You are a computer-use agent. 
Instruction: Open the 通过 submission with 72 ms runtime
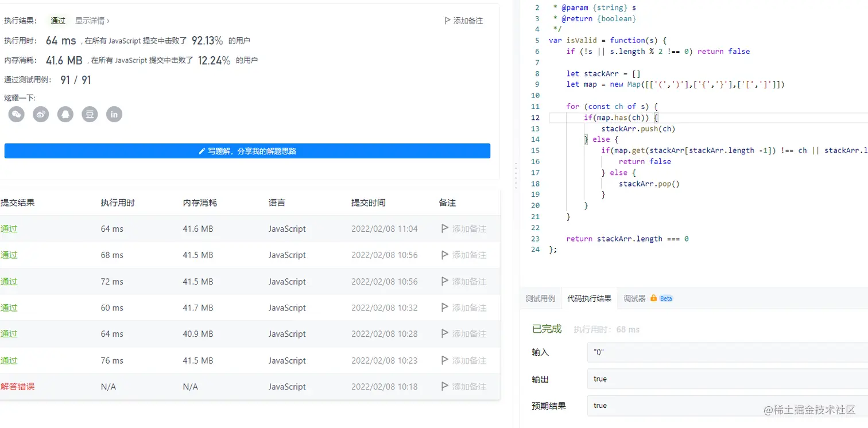pyautogui.click(x=9, y=282)
